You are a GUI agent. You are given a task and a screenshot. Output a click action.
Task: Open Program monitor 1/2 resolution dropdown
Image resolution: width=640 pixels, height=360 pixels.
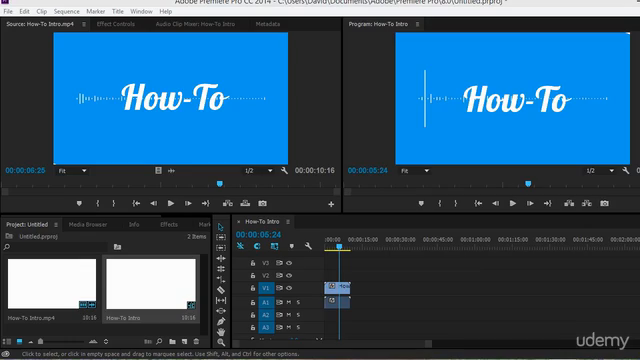tap(600, 171)
